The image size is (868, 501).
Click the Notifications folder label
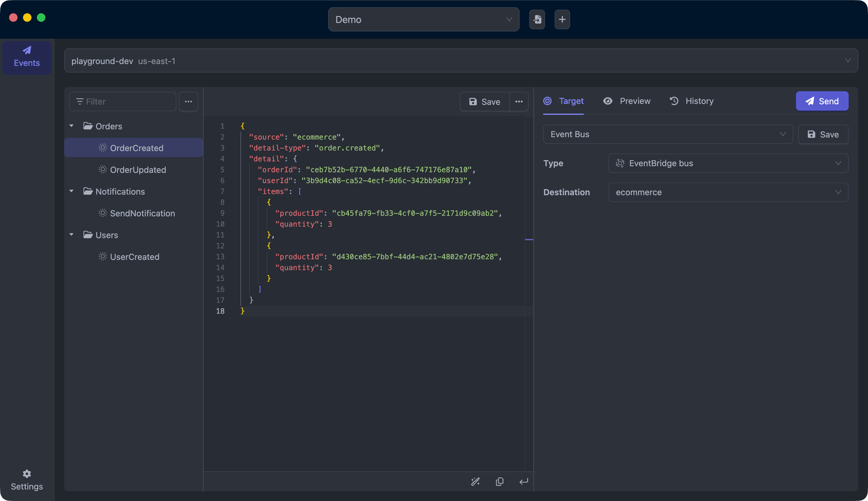pyautogui.click(x=120, y=191)
